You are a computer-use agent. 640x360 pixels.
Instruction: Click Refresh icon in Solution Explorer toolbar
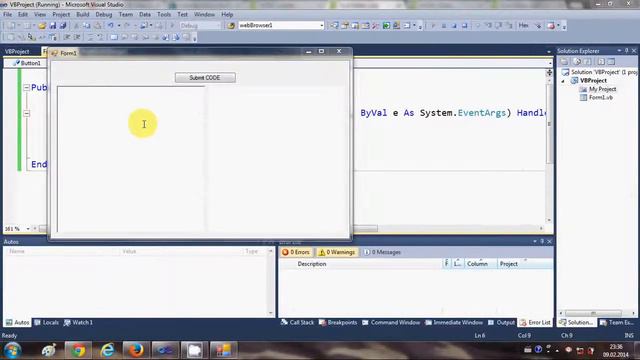tap(587, 62)
